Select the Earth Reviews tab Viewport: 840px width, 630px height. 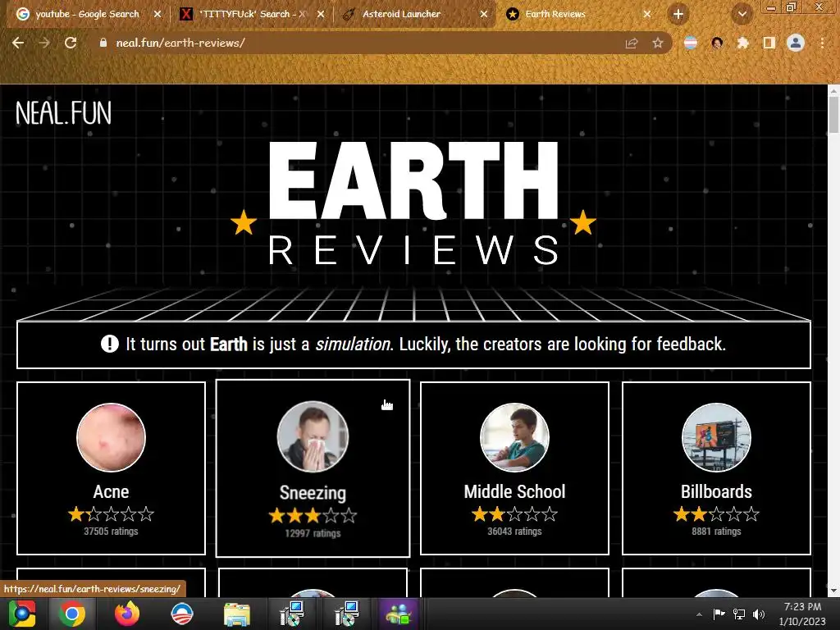click(555, 14)
